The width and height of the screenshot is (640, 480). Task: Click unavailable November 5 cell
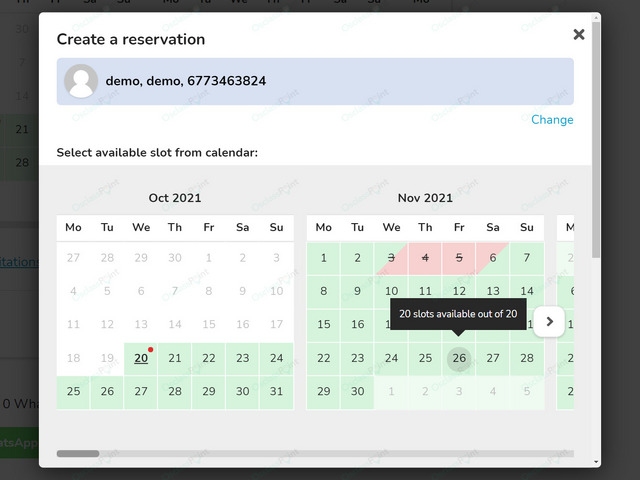[x=459, y=258]
